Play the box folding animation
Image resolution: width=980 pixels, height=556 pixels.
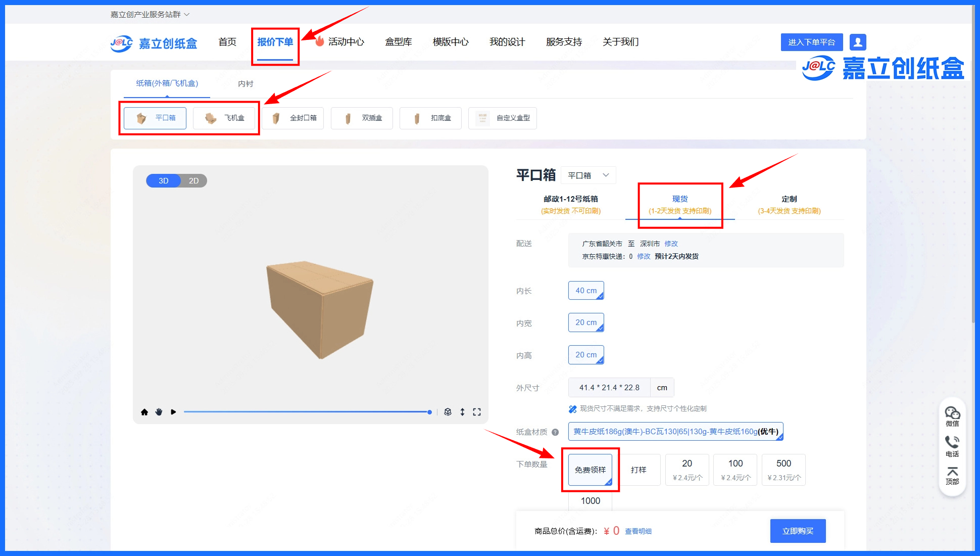click(174, 412)
